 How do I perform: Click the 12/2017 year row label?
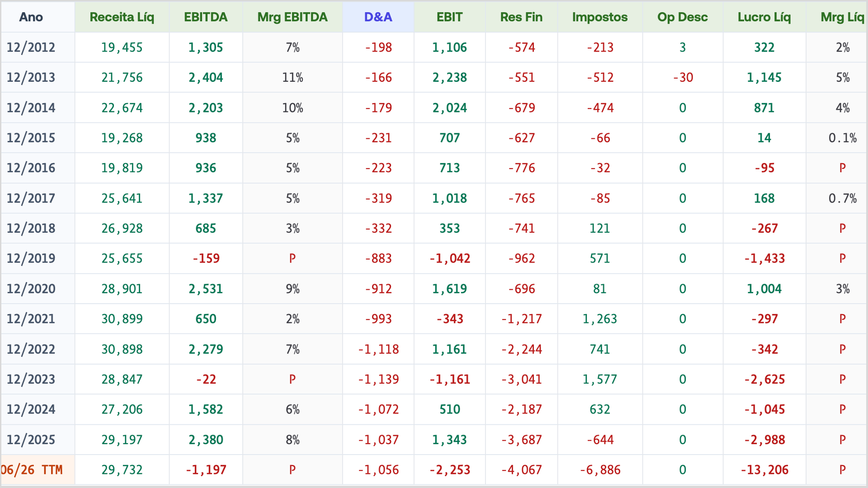click(x=31, y=198)
